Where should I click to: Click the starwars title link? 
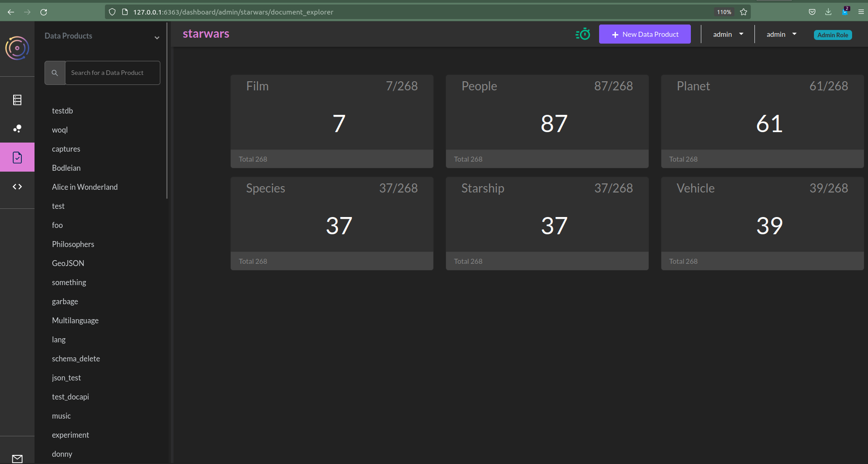coord(206,34)
